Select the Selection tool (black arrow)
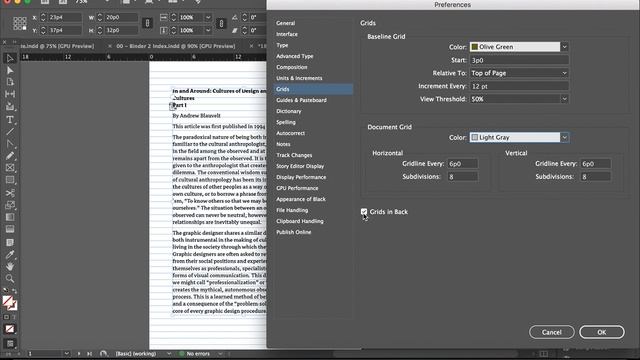The width and height of the screenshot is (640, 360). [10, 58]
